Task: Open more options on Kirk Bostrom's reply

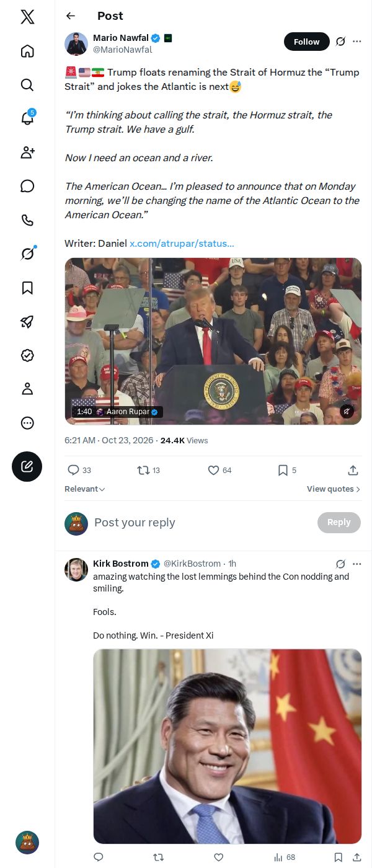Action: 357,564
